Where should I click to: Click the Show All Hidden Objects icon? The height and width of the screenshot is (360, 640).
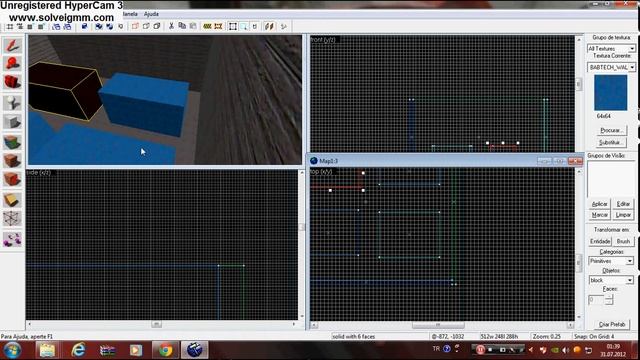tap(157, 27)
